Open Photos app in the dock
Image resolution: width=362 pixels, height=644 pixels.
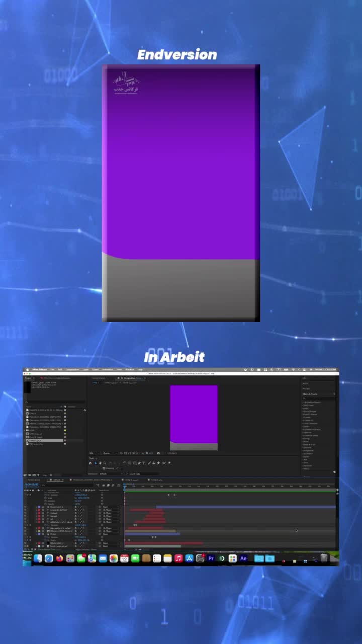point(114,558)
